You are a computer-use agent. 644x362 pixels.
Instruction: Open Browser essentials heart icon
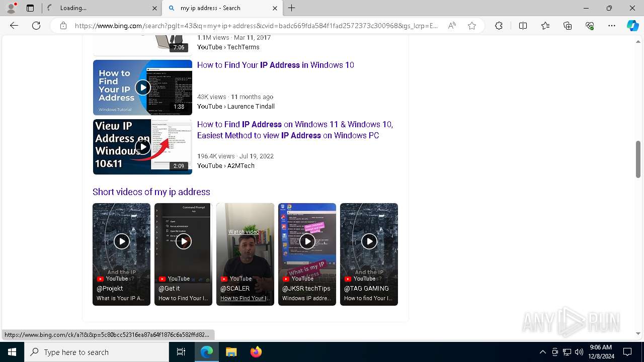(590, 26)
